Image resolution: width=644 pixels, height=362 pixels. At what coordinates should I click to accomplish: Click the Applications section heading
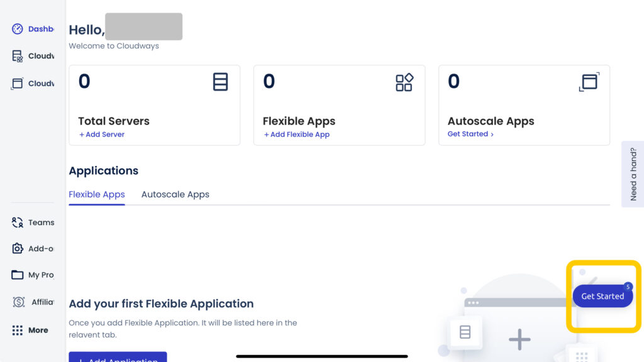coord(104,171)
